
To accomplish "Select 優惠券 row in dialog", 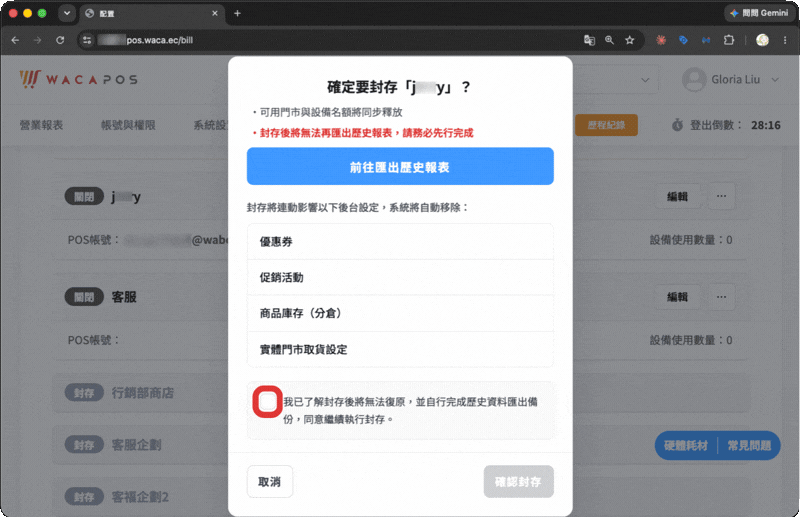I will (x=400, y=241).
